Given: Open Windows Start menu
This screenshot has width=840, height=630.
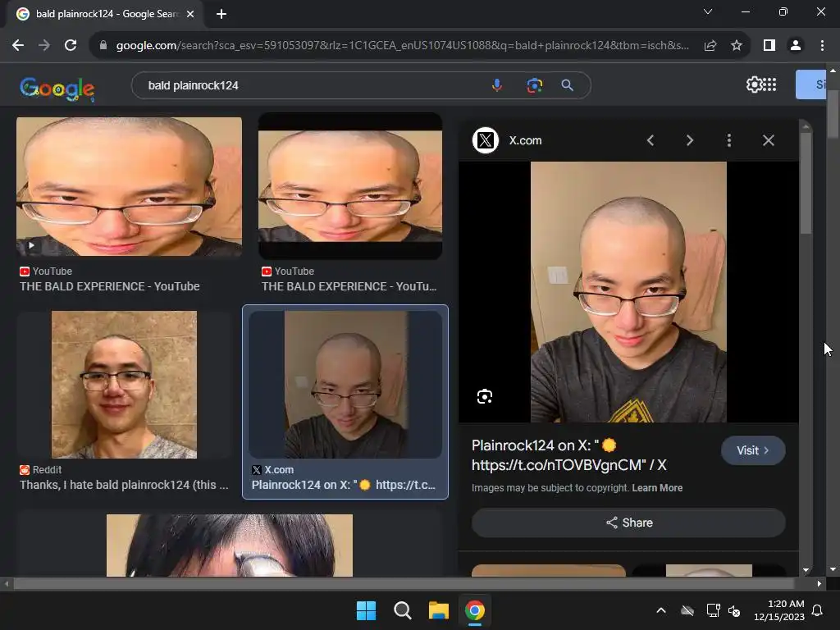Looking at the screenshot, I should [367, 610].
